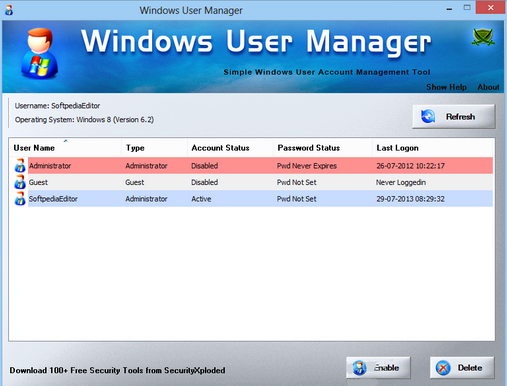Viewport: 507px width, 386px height.
Task: Select the Administrator user name
Action: point(50,166)
